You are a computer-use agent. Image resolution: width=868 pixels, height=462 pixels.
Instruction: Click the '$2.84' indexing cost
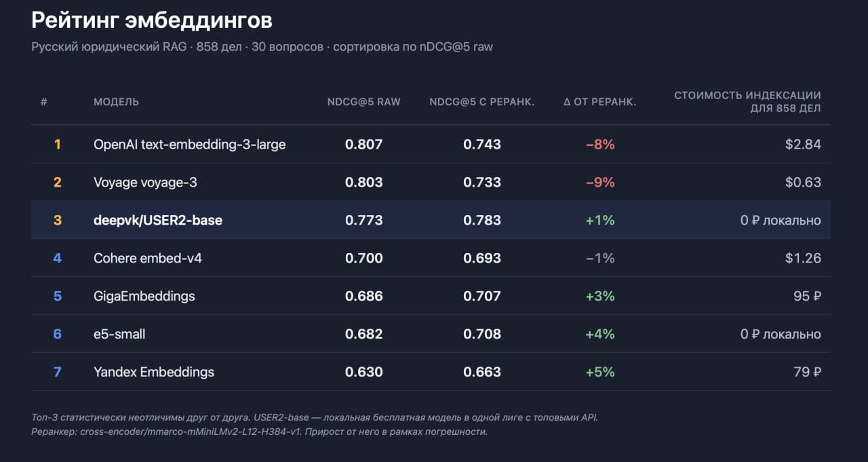pos(803,145)
